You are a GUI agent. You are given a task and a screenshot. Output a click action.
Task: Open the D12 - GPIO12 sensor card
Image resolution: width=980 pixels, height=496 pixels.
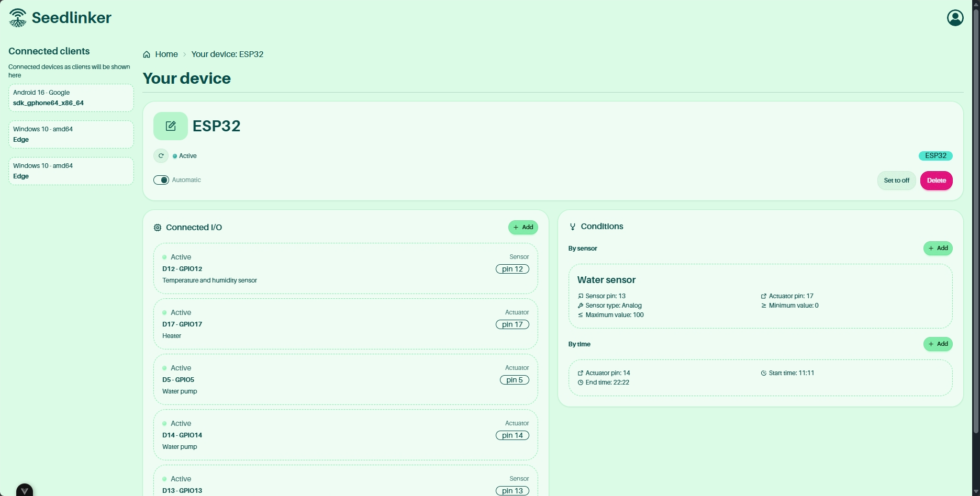(x=346, y=268)
